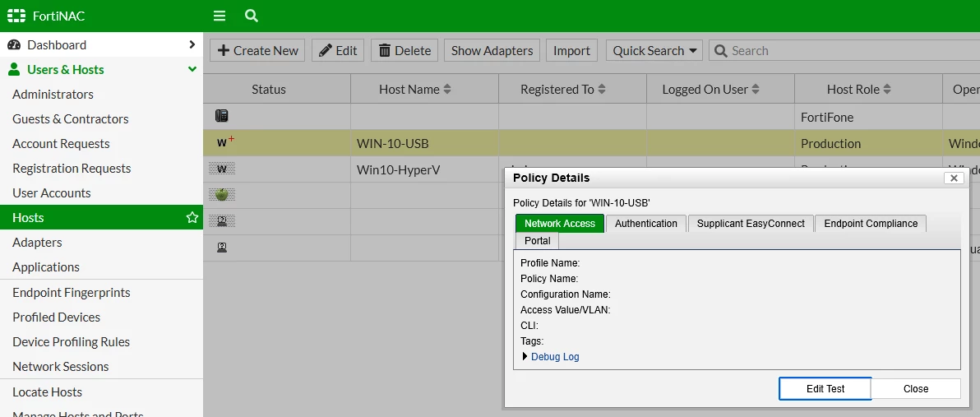Screen dimensions: 980x417
Task: Click the Create New button
Action: pos(257,51)
